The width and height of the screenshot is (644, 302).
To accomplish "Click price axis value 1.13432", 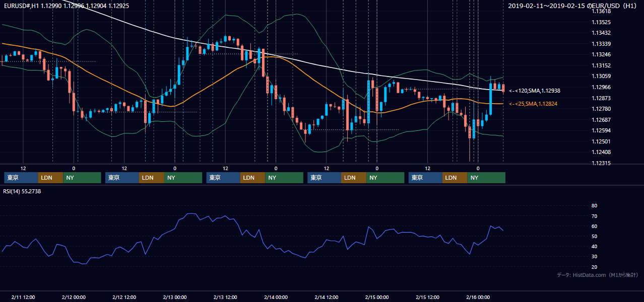I will coord(601,33).
